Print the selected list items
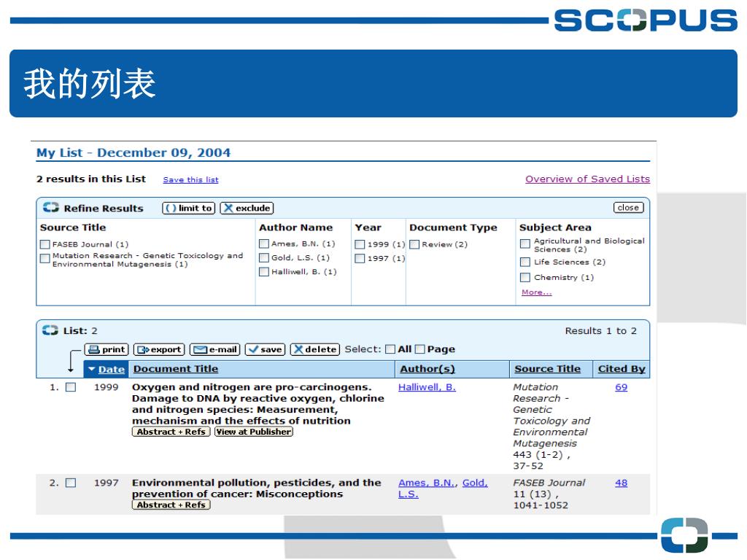747x560 pixels. (107, 349)
